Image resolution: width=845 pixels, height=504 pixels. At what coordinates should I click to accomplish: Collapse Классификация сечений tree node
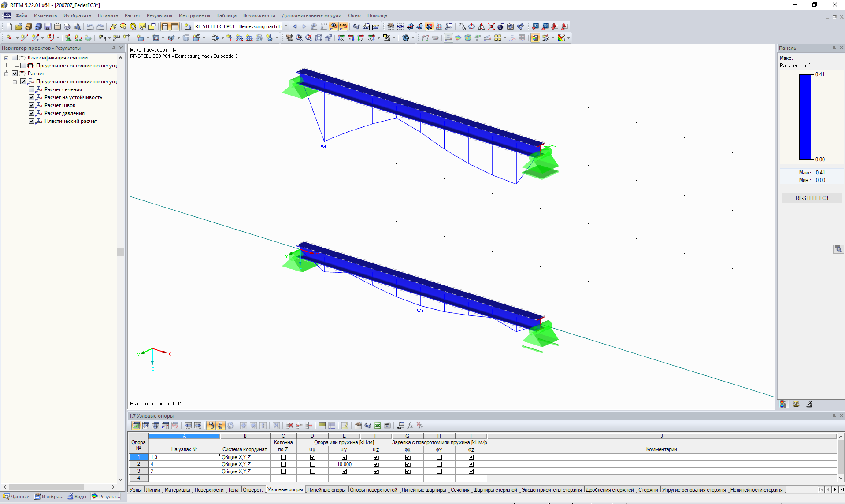[x=7, y=58]
